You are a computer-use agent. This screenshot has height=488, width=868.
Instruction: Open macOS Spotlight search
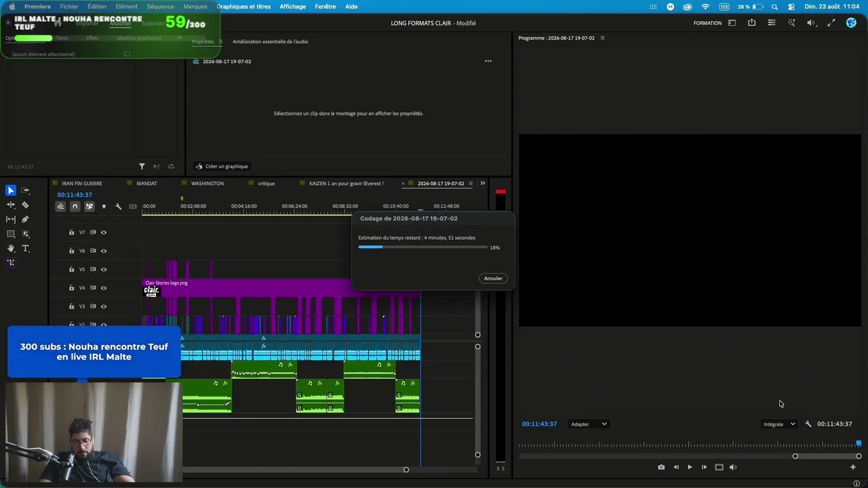774,7
